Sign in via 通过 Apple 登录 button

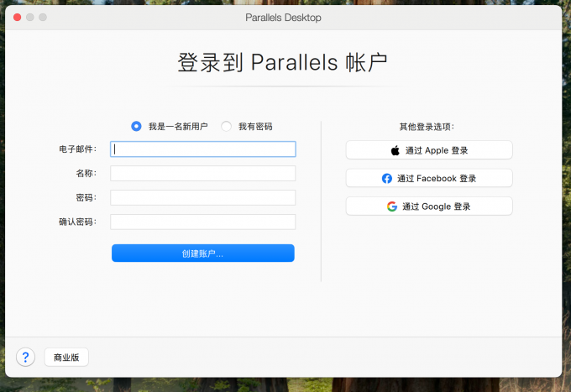429,150
